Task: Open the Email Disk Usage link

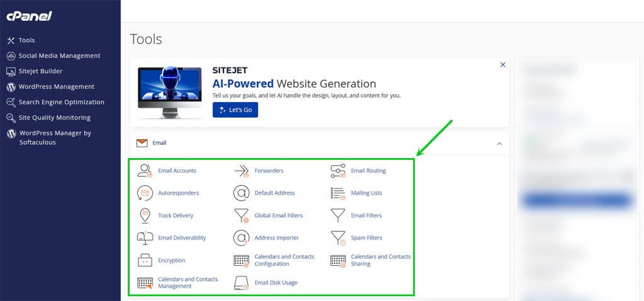Action: [x=276, y=283]
